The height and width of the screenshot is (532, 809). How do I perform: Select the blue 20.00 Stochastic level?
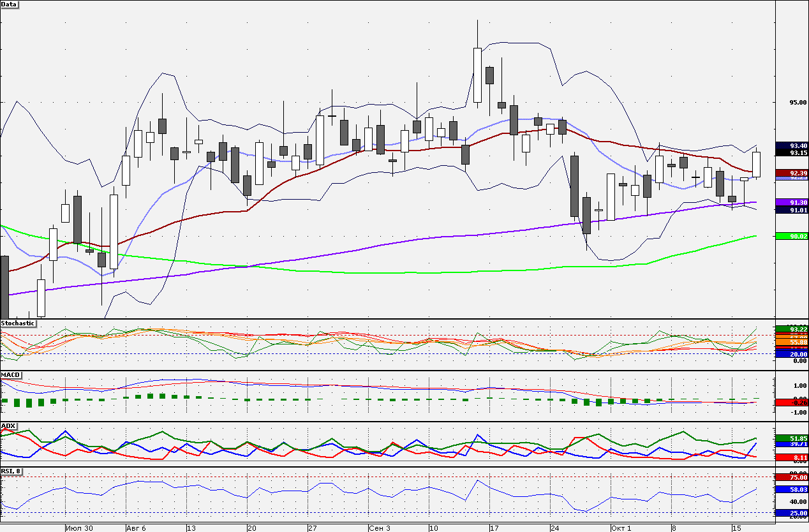tap(792, 354)
